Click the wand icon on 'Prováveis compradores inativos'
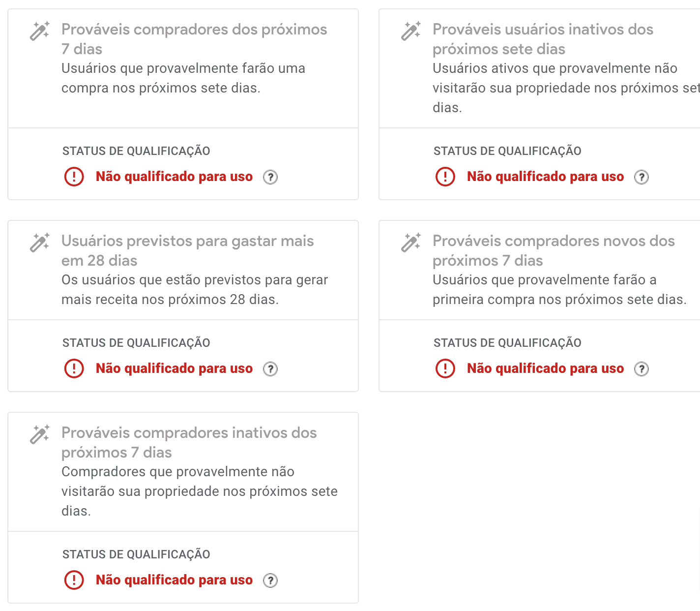Screen dimensions: 700x611 click(39, 434)
